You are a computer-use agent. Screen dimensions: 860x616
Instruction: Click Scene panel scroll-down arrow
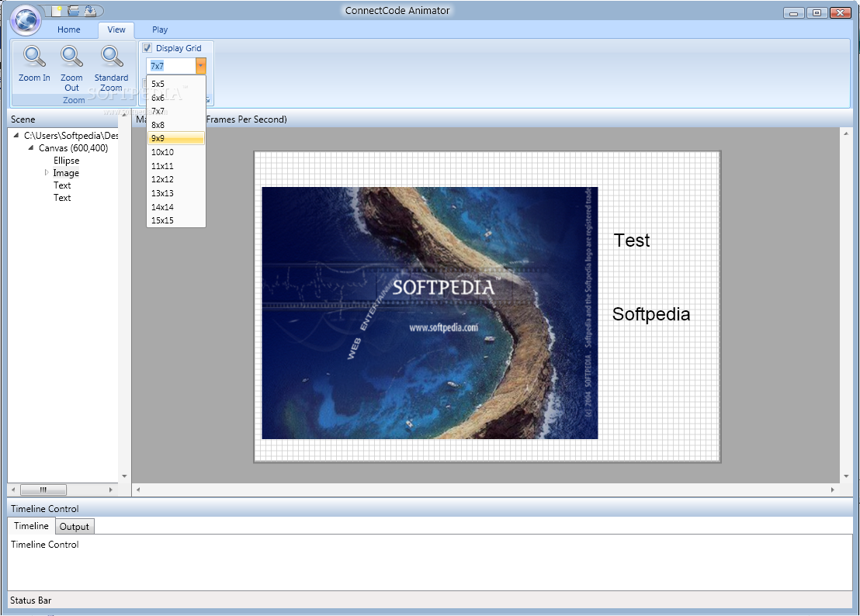[124, 476]
